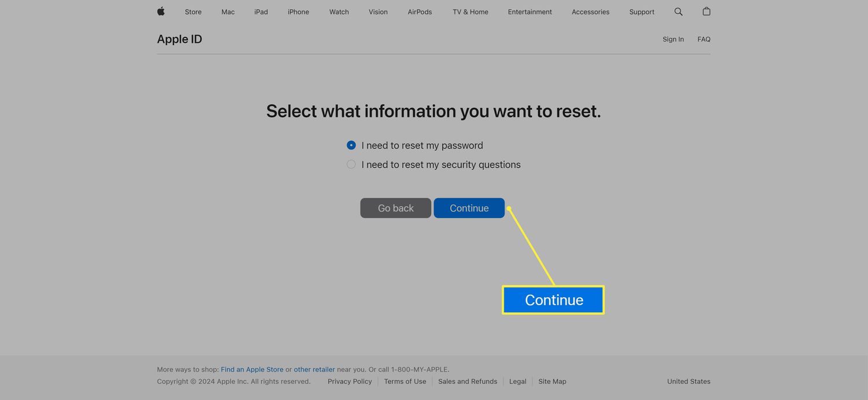Choose 'reset my security questions' radio option
The image size is (868, 400).
[351, 165]
